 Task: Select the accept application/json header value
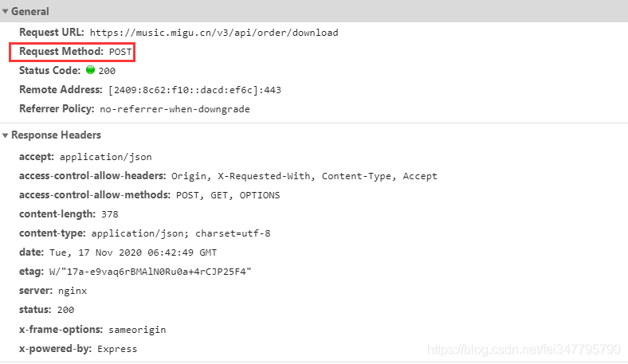pyautogui.click(x=106, y=157)
